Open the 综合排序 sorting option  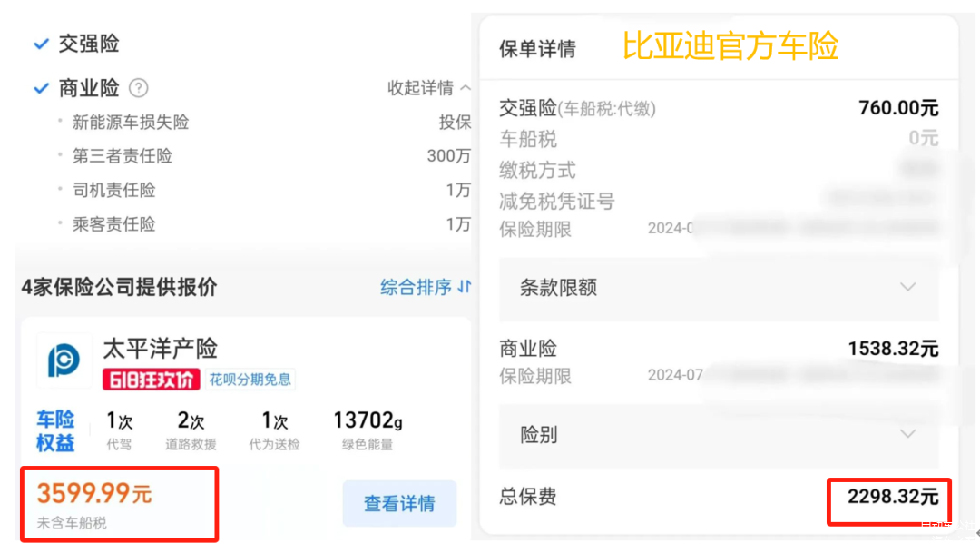point(416,287)
